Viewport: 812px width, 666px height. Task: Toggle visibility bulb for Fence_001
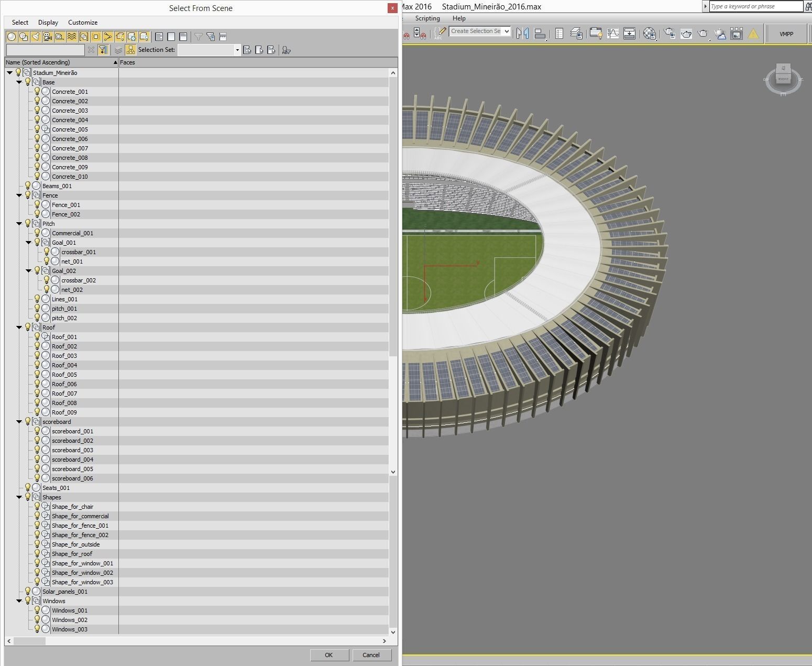pos(37,204)
